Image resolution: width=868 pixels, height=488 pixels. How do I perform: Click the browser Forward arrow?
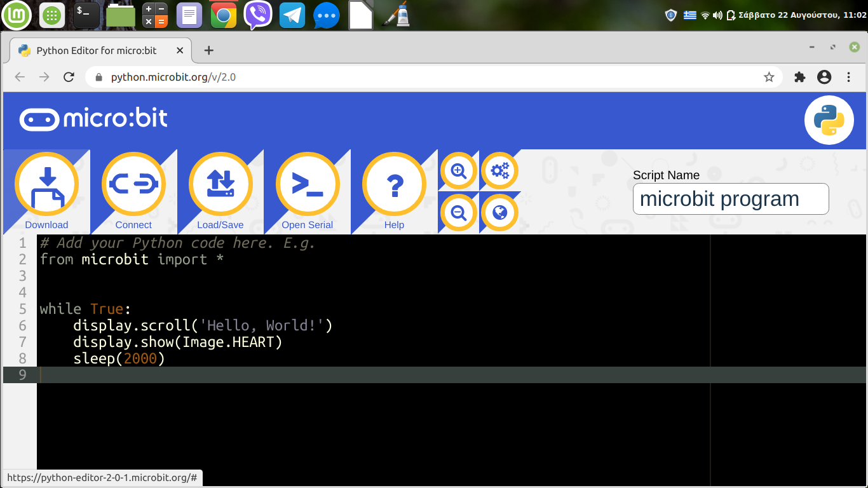(x=44, y=77)
